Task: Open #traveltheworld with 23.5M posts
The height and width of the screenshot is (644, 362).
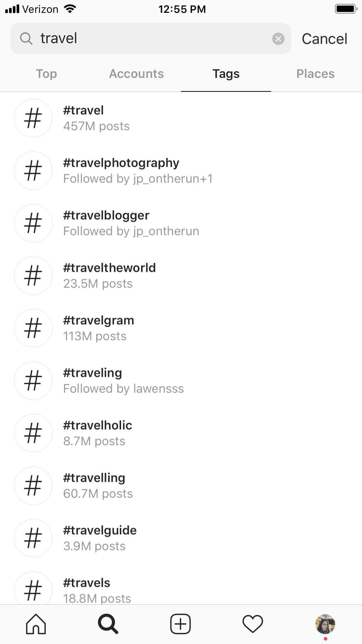Action: tap(110, 275)
